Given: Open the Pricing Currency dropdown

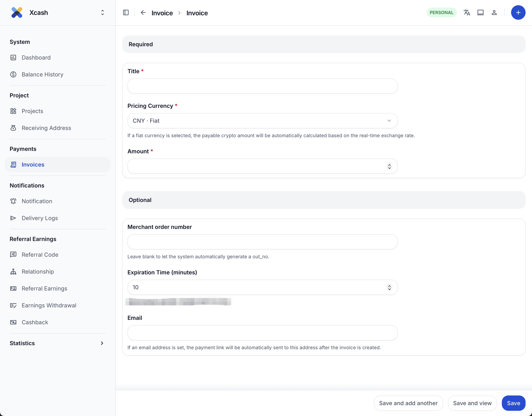Looking at the screenshot, I should tap(262, 121).
